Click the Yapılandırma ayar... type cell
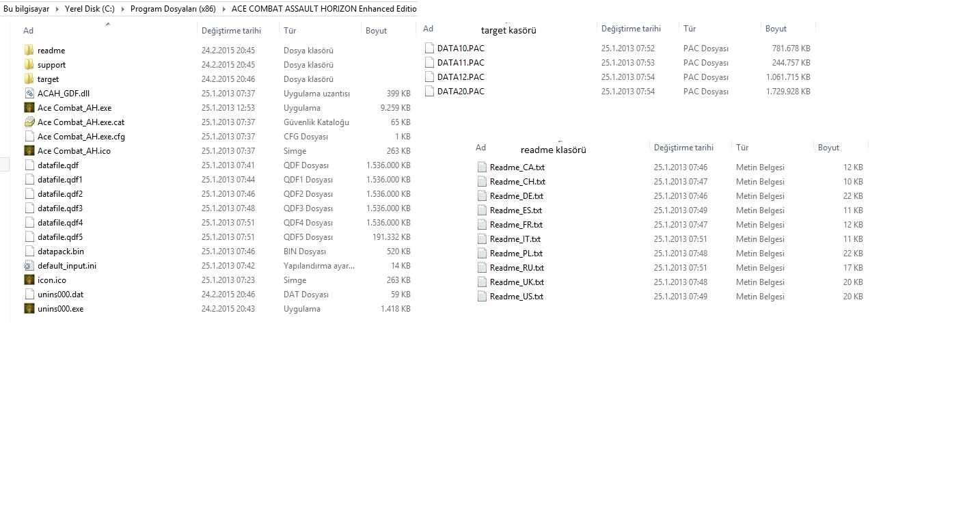The width and height of the screenshot is (980, 516). tap(319, 266)
